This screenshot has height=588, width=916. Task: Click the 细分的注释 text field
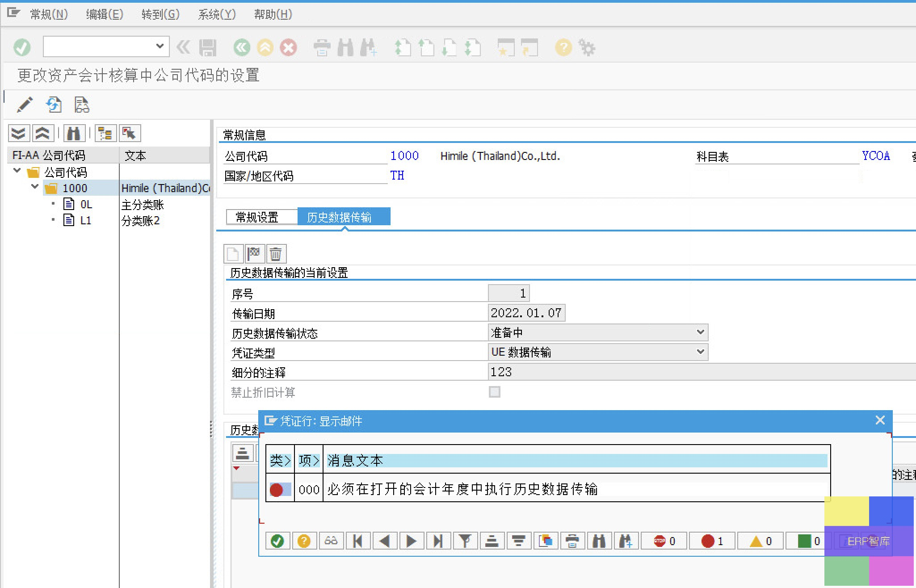click(702, 372)
